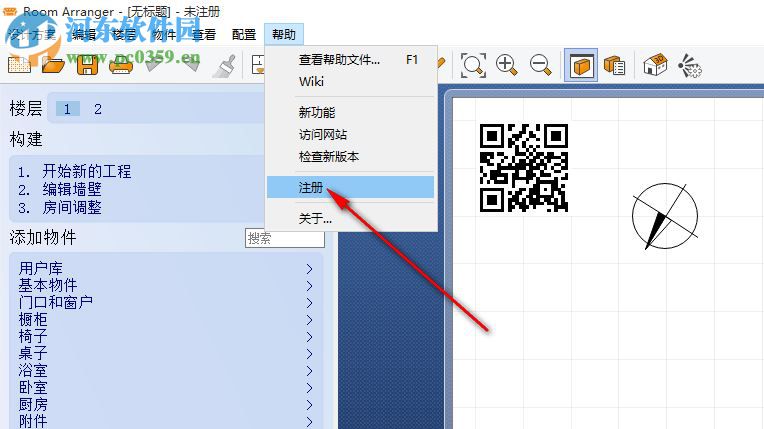The image size is (764, 429).
Task: Zoom out with the minus magnifier icon
Action: [541, 65]
